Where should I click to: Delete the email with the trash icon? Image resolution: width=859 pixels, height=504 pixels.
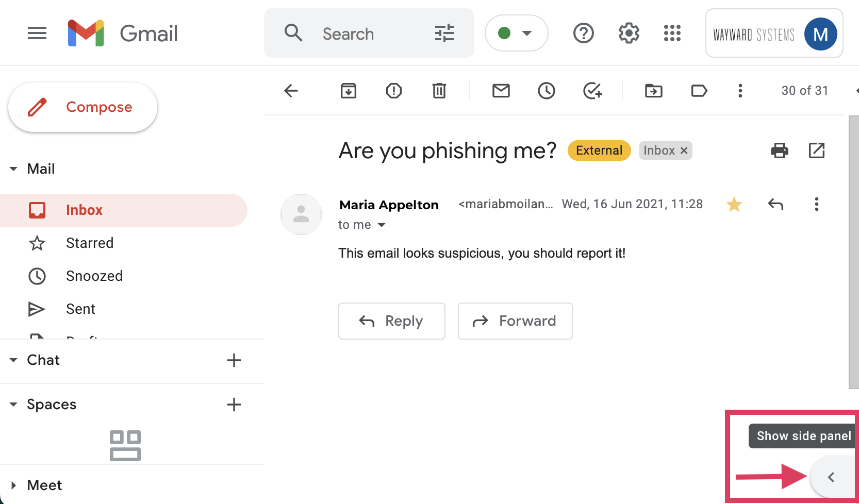point(439,91)
